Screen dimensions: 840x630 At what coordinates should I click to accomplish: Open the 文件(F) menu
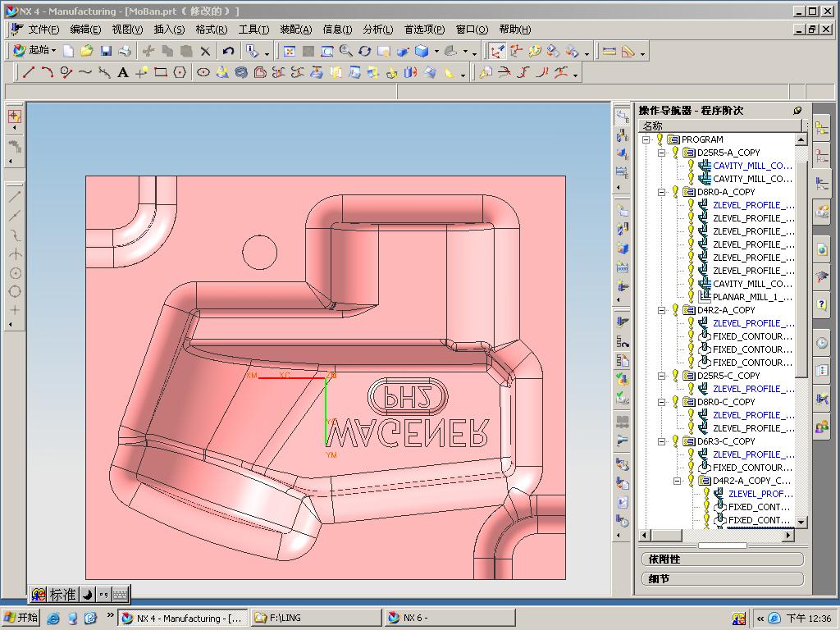(x=43, y=30)
